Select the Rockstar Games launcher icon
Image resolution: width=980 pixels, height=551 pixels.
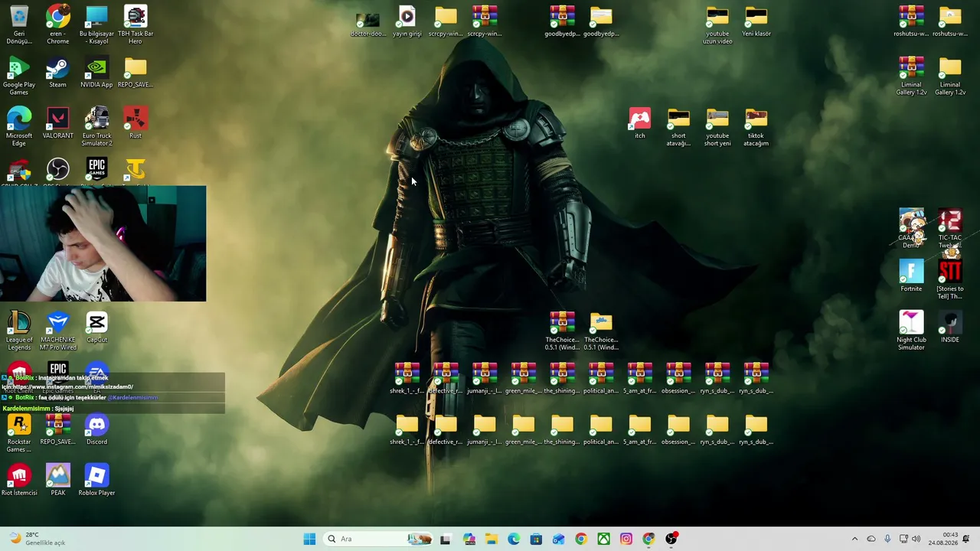point(19,433)
